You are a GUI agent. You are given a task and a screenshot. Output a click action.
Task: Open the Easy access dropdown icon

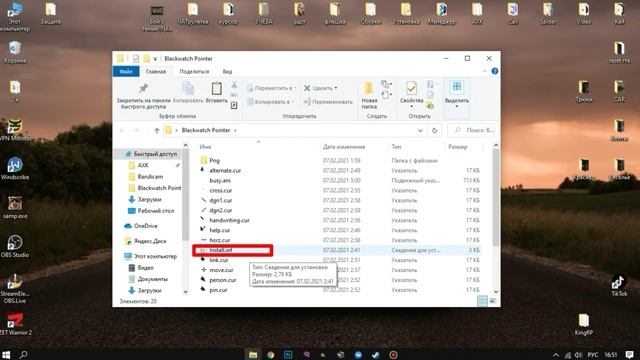[386, 95]
